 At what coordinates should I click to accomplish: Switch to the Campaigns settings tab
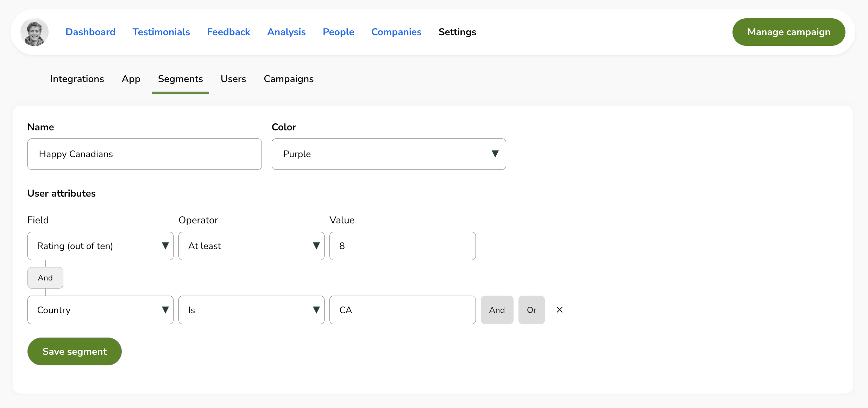pos(288,79)
